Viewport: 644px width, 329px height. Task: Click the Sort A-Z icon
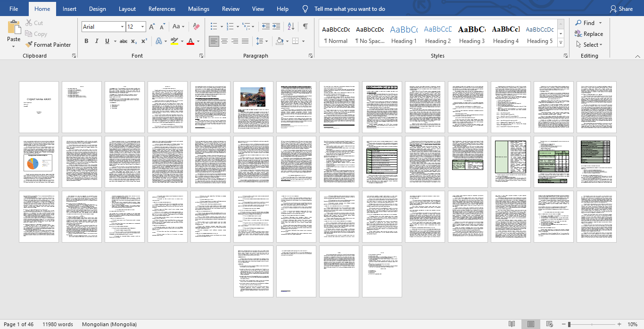291,27
